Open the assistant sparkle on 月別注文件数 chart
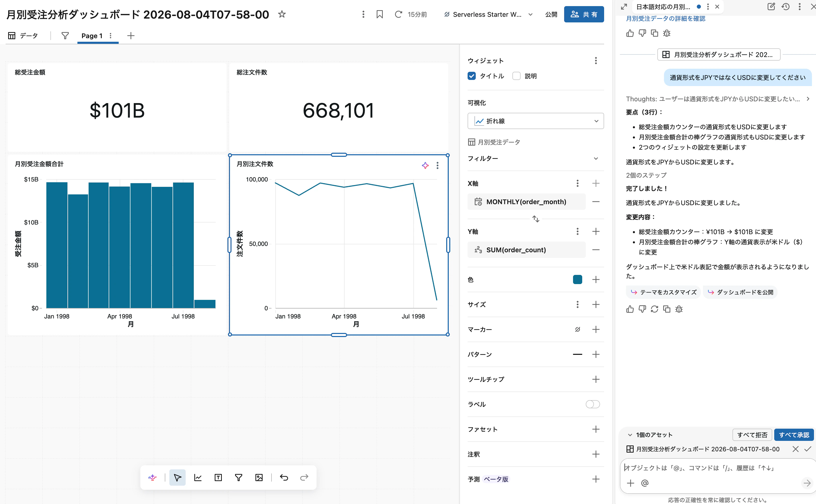Viewport: 816px width, 504px height. (425, 165)
